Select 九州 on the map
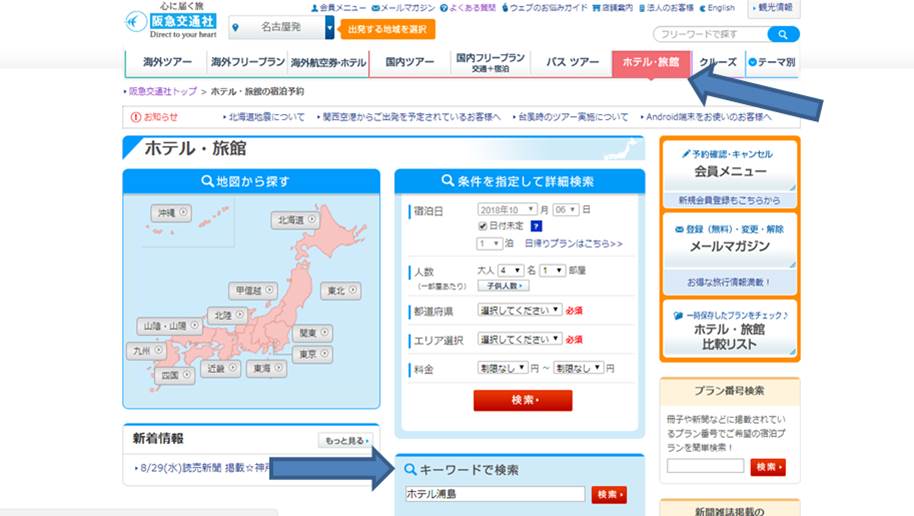 click(x=146, y=350)
